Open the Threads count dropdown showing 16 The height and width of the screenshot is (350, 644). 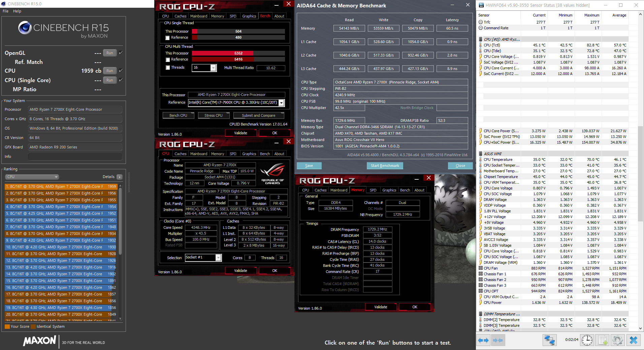213,68
